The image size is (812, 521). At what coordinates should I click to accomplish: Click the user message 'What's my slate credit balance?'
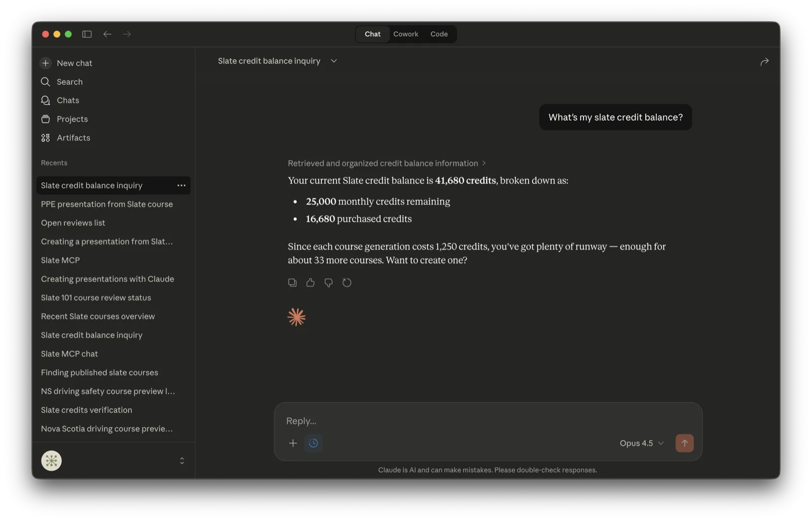615,117
